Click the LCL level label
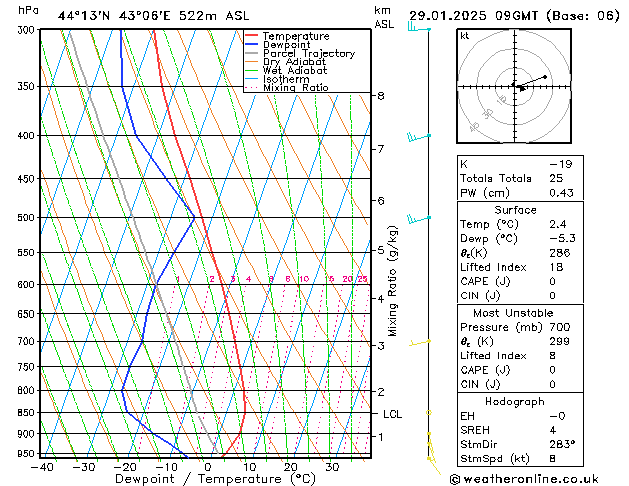This screenshot has width=629, height=486. pos(392,413)
